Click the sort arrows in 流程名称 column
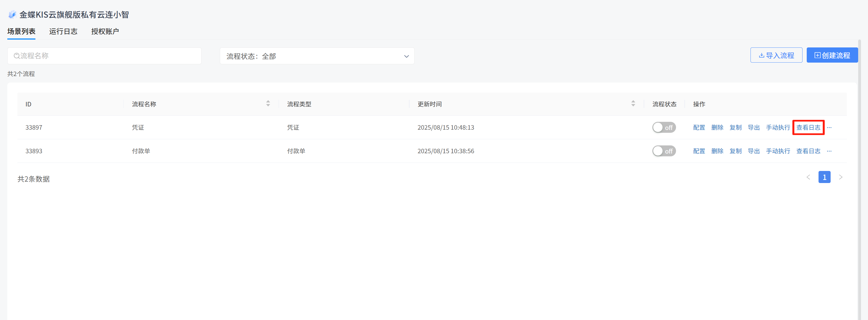This screenshot has height=320, width=868. click(268, 104)
